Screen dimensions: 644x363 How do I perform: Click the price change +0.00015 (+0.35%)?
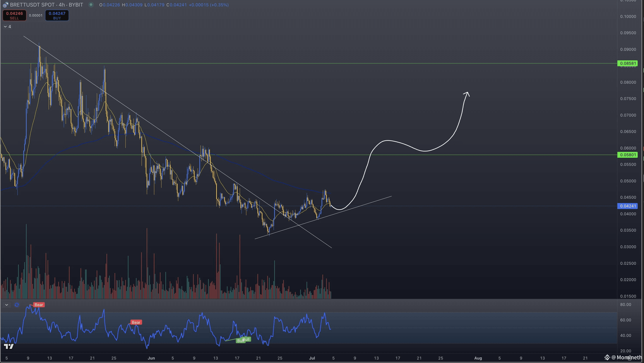(209, 5)
